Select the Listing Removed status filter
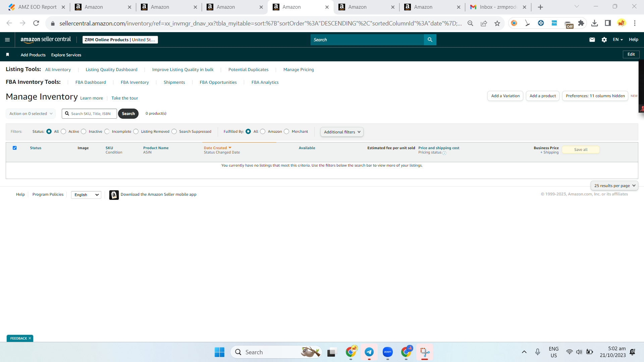This screenshot has width=644, height=362. point(136,131)
